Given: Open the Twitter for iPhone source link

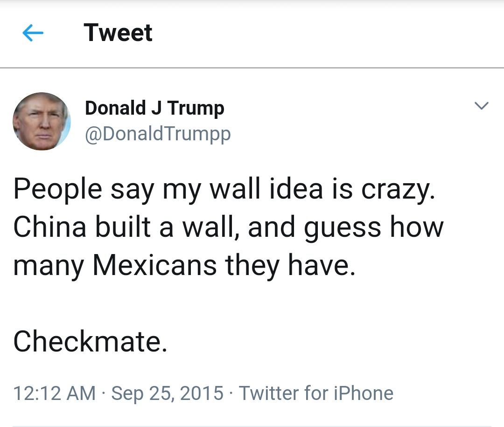Looking at the screenshot, I should click(316, 393).
